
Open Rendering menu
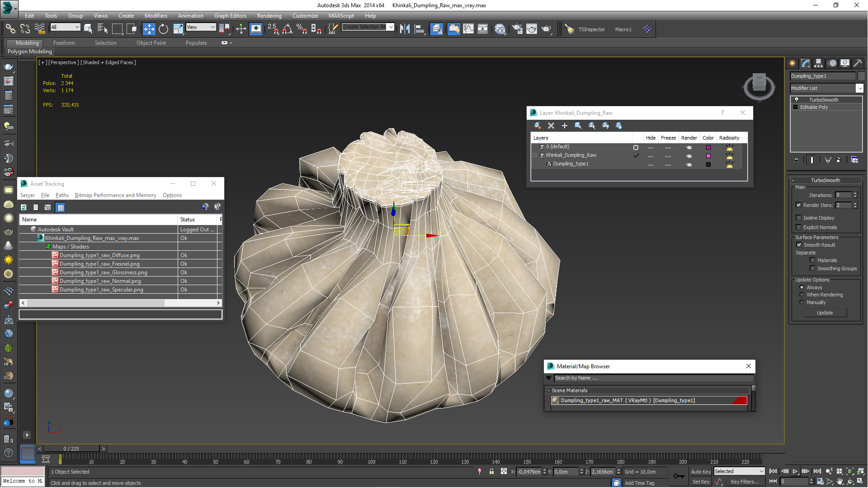[x=269, y=16]
